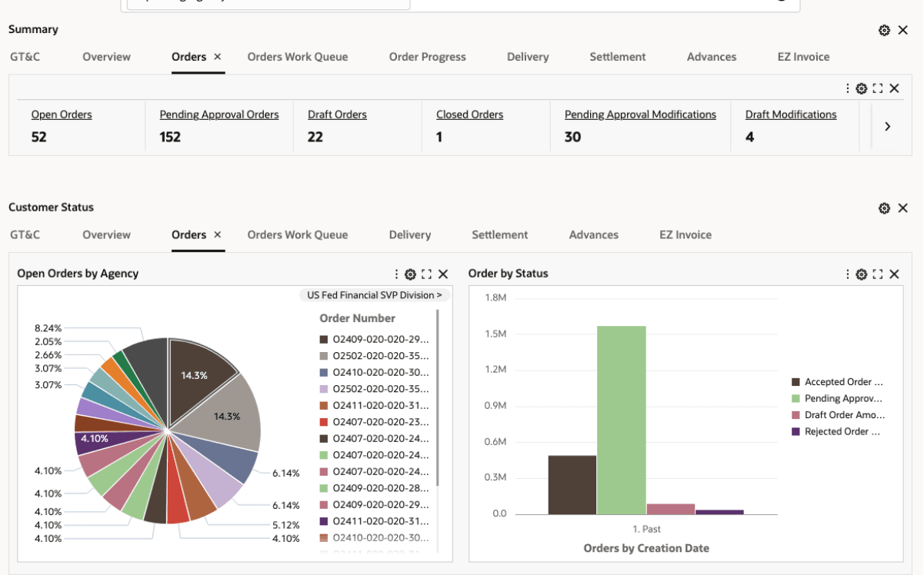Open Advances tab in Summary
The width and height of the screenshot is (924, 575).
coord(712,57)
